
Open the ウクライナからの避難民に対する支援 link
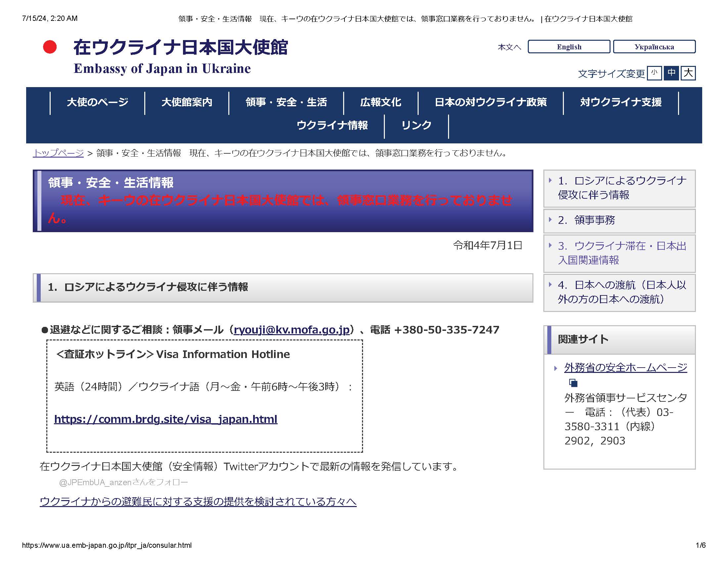tap(198, 501)
